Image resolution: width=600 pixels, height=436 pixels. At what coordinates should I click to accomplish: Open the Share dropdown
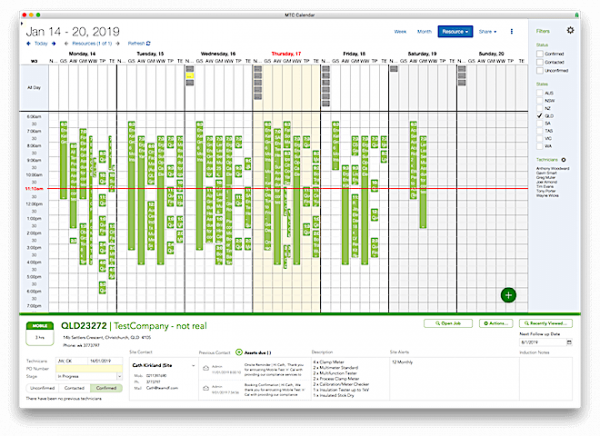click(x=488, y=31)
